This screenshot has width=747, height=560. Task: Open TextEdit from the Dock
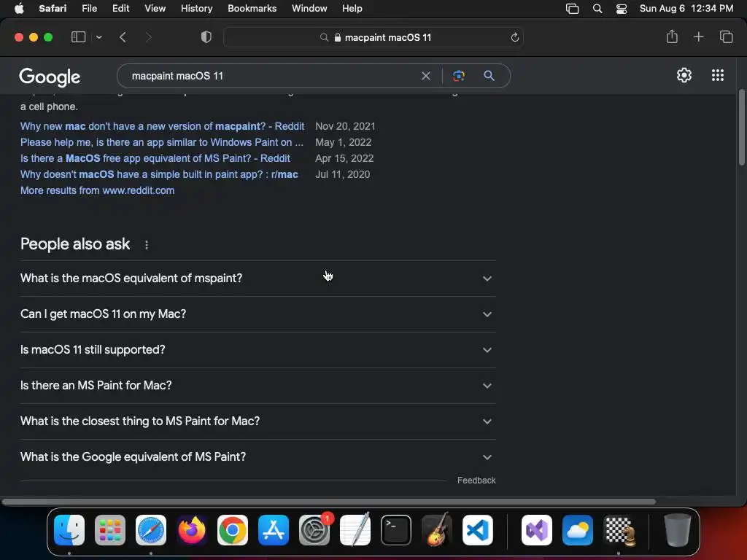pos(355,529)
